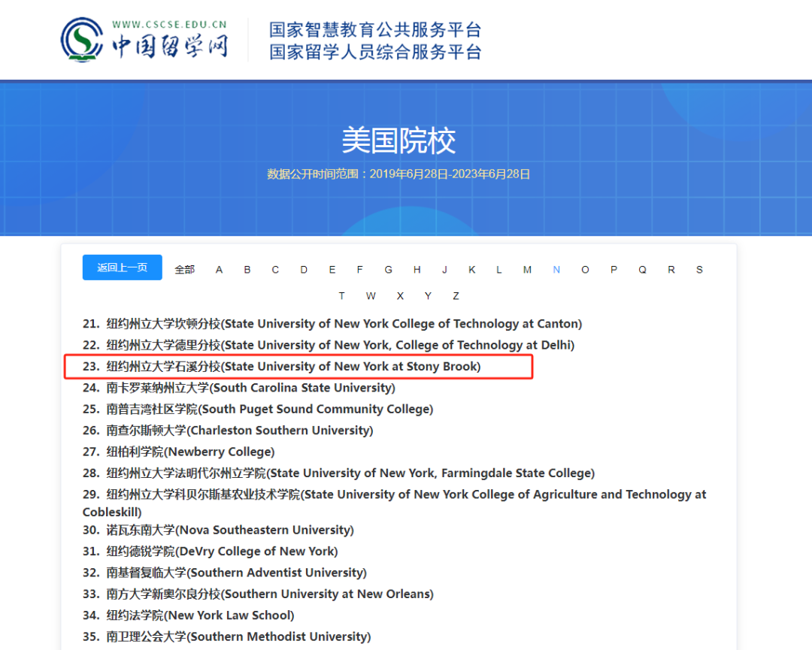Image resolution: width=812 pixels, height=650 pixels.
Task: Select letter S filter
Action: point(699,270)
